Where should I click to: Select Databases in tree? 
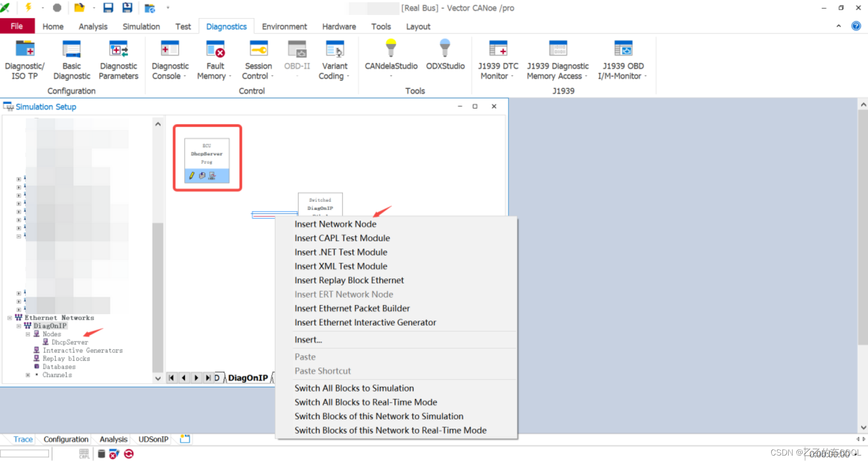(59, 367)
